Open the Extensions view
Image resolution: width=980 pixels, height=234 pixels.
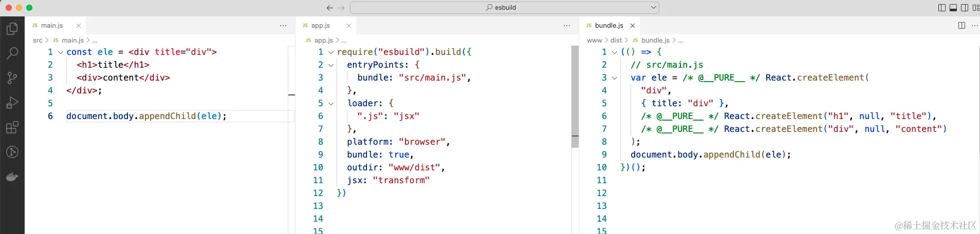click(x=12, y=127)
